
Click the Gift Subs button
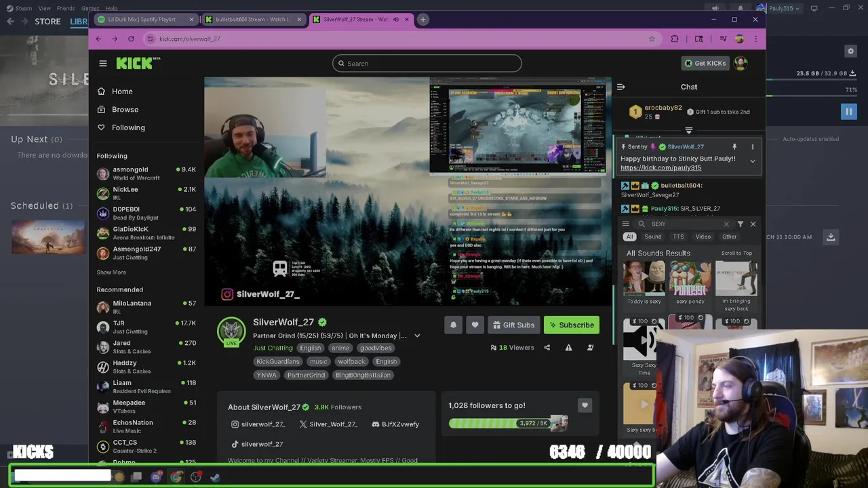pos(513,325)
